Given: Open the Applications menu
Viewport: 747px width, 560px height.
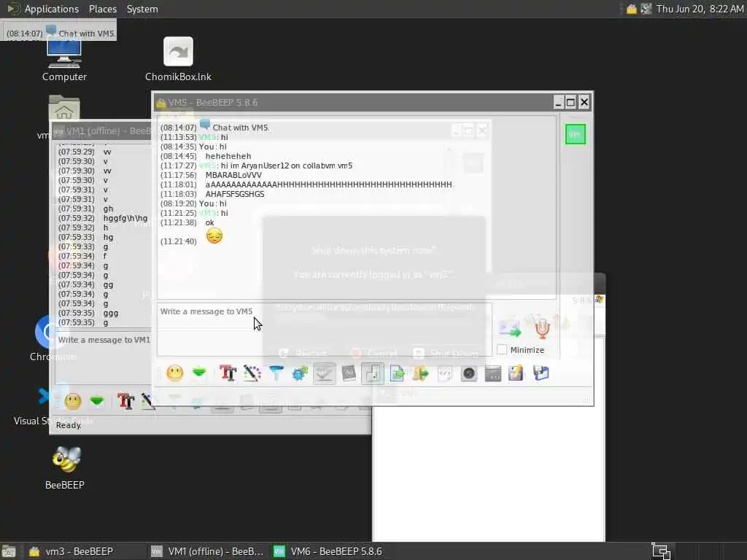Looking at the screenshot, I should click(52, 9).
